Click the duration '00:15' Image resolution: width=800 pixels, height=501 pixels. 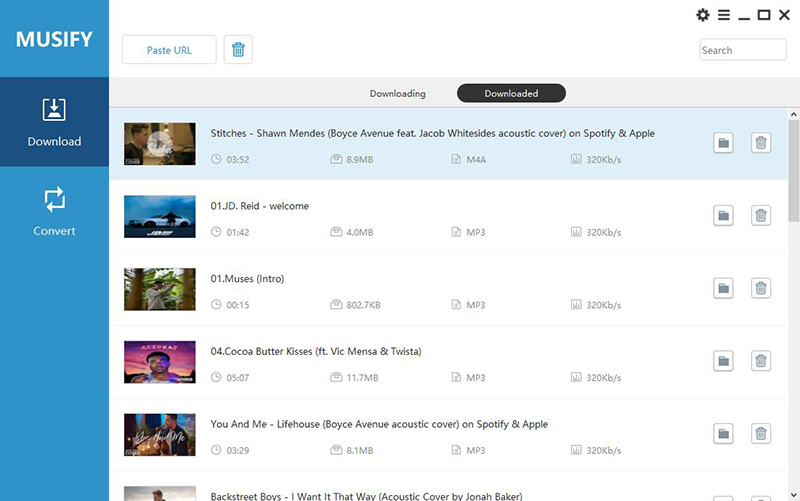point(238,305)
